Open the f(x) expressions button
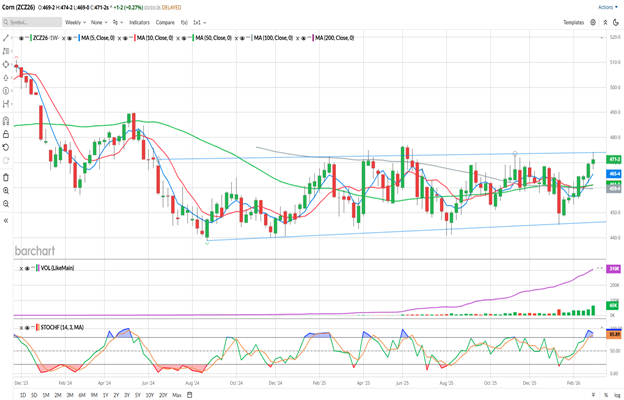624x400 pixels. coord(184,22)
